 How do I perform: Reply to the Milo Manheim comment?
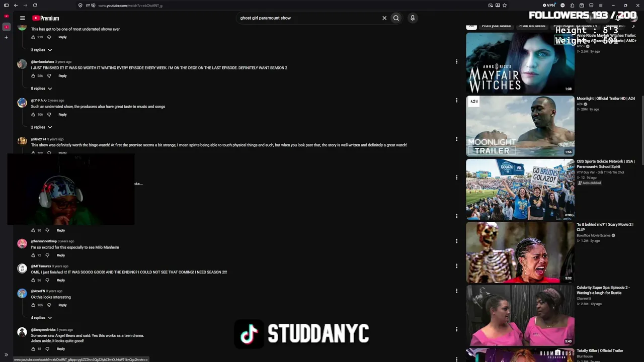(x=61, y=255)
